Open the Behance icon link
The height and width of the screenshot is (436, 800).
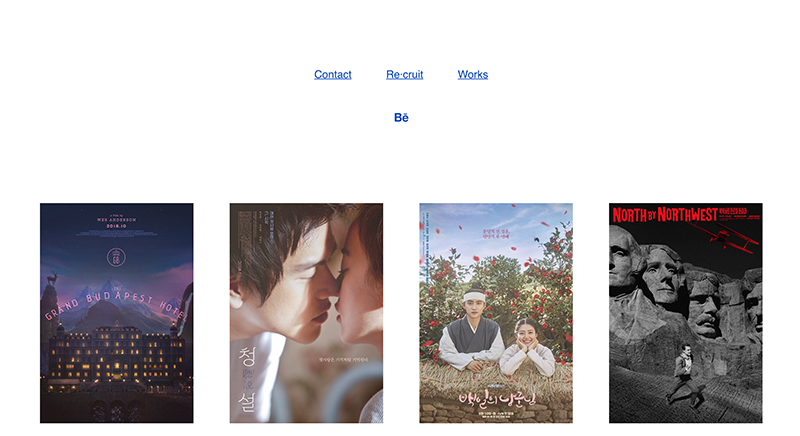[x=401, y=117]
